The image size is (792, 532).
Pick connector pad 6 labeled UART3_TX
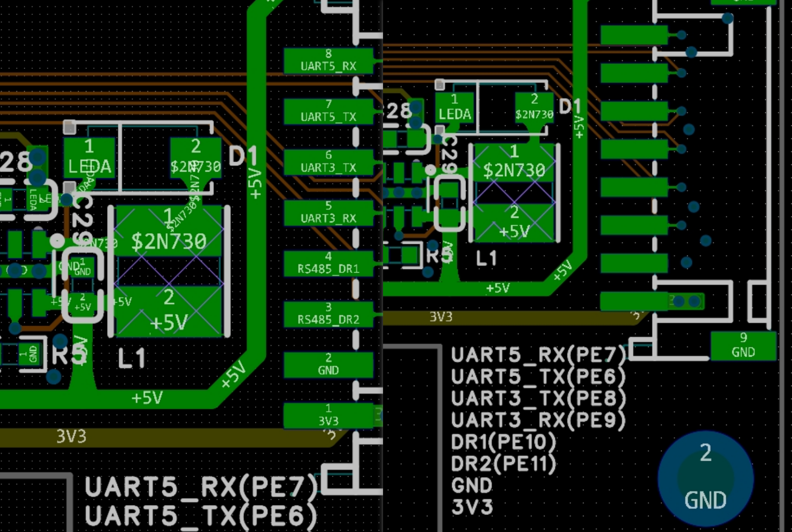tap(328, 162)
